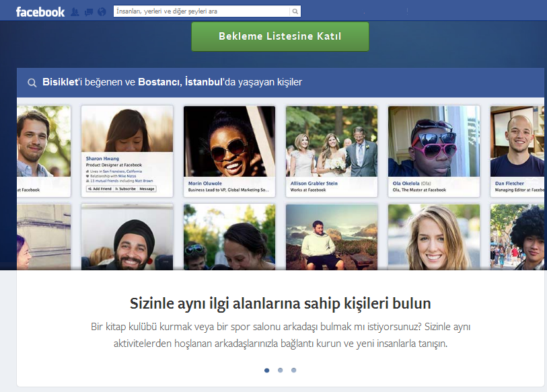Screen dimensions: 547x392
Task: Select photo of man in black turban
Action: (x=127, y=237)
